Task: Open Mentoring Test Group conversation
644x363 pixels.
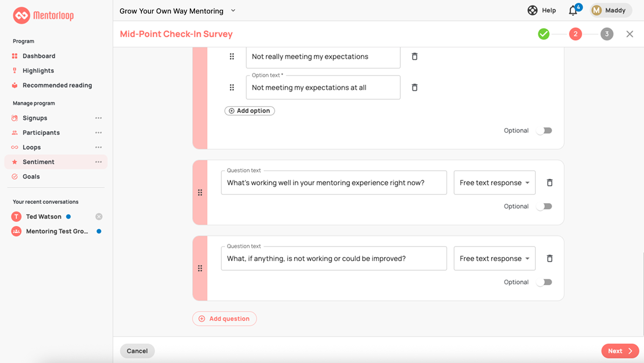Action: pos(57,232)
